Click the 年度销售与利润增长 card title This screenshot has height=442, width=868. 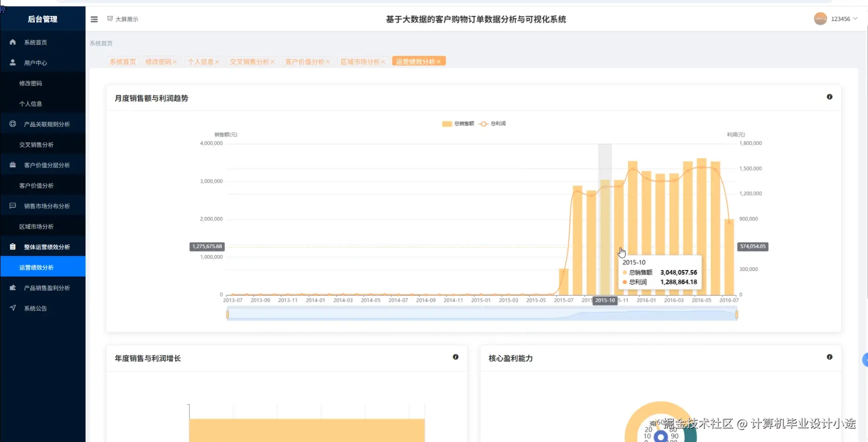coord(148,358)
